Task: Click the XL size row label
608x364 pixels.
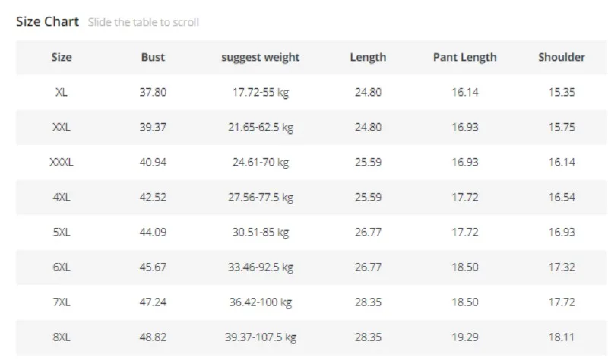Action: pyautogui.click(x=62, y=92)
